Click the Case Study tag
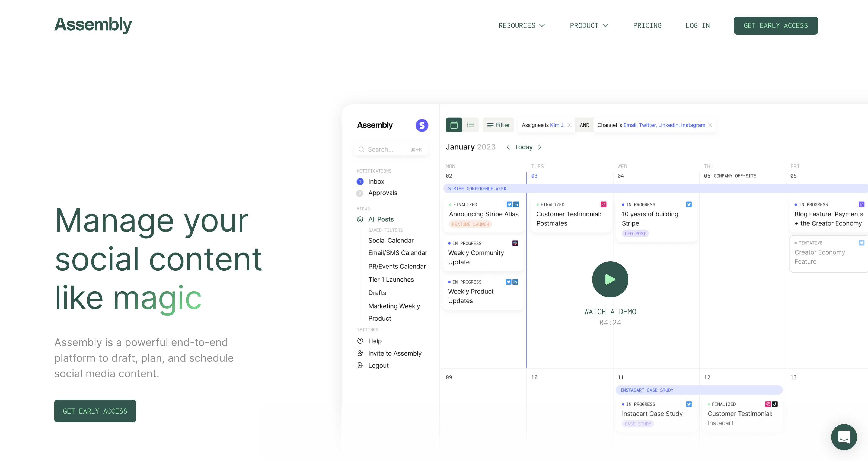The image size is (868, 461). (x=638, y=424)
